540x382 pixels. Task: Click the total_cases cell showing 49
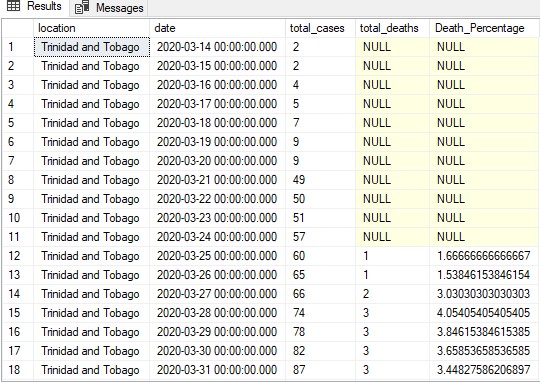320,180
